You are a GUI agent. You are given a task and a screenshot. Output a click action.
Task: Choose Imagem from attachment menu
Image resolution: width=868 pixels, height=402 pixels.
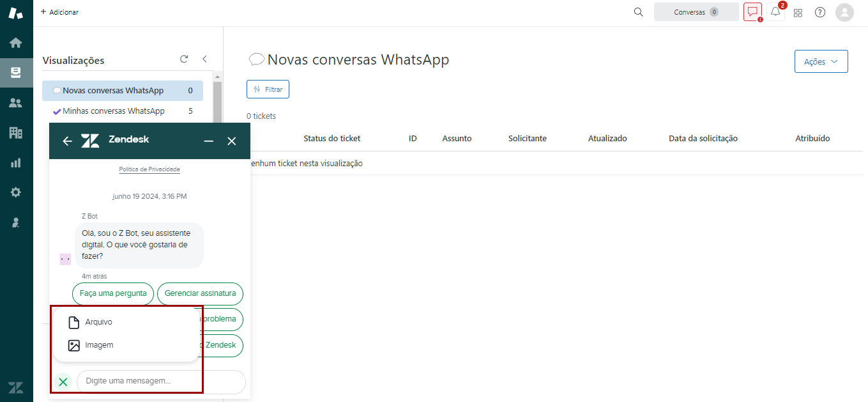99,345
